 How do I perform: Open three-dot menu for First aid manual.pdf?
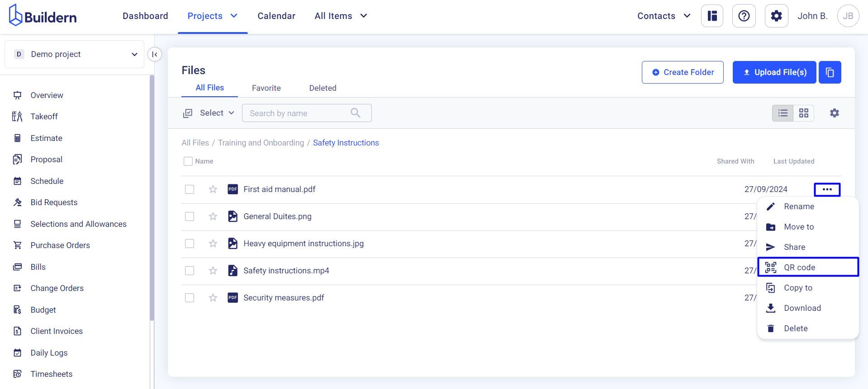click(x=827, y=189)
